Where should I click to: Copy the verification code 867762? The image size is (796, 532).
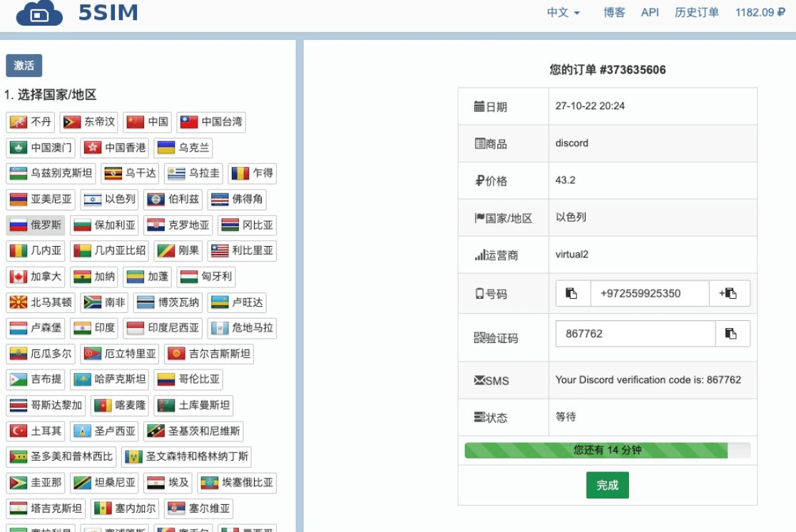(x=732, y=333)
